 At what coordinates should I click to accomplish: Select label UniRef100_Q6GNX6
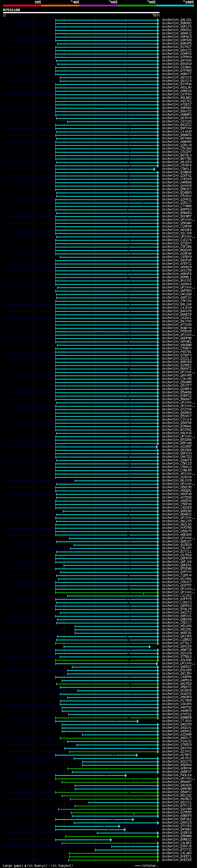pyautogui.click(x=177, y=413)
